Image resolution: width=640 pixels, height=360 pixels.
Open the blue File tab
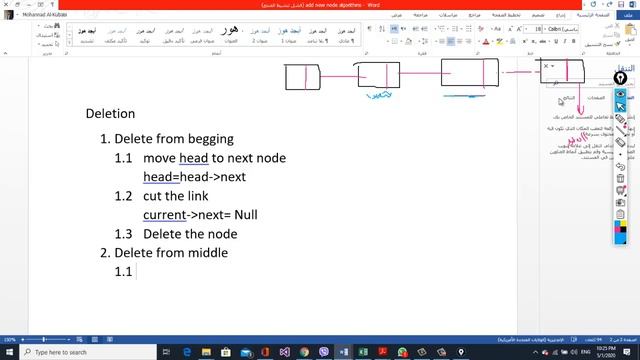tap(628, 15)
